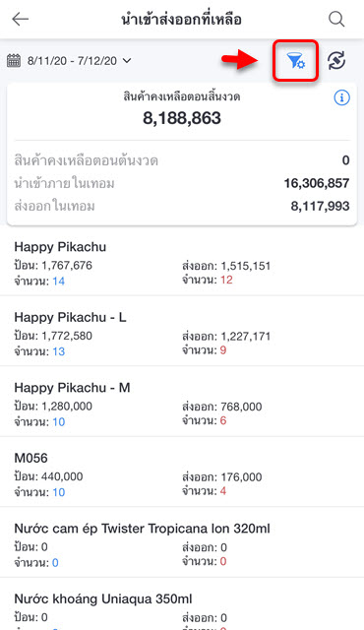Expand the 8/11/20 - 7/12/20 date dropdown

(x=70, y=61)
